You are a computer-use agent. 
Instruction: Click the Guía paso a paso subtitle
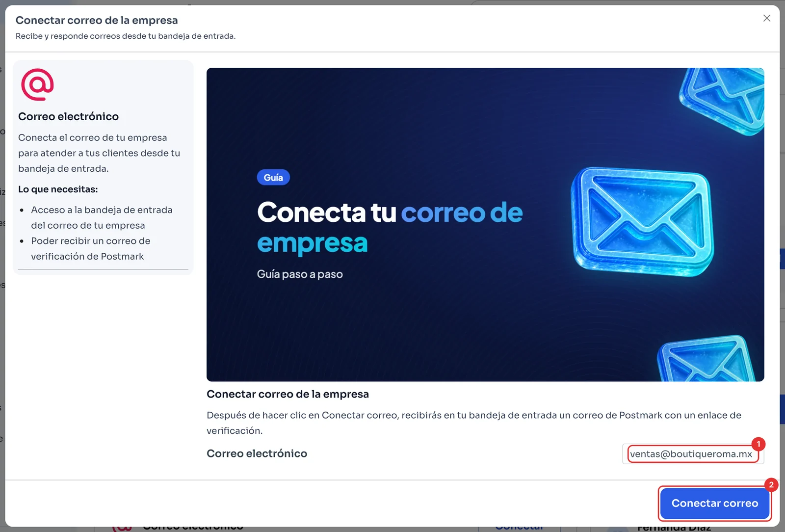pyautogui.click(x=300, y=274)
